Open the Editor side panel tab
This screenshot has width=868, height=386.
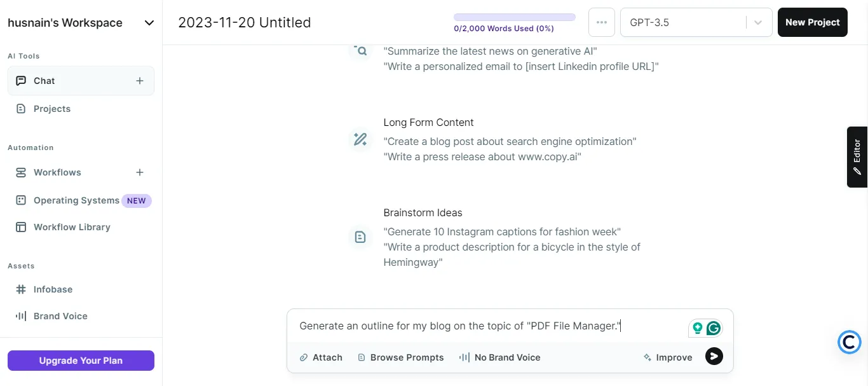[857, 156]
